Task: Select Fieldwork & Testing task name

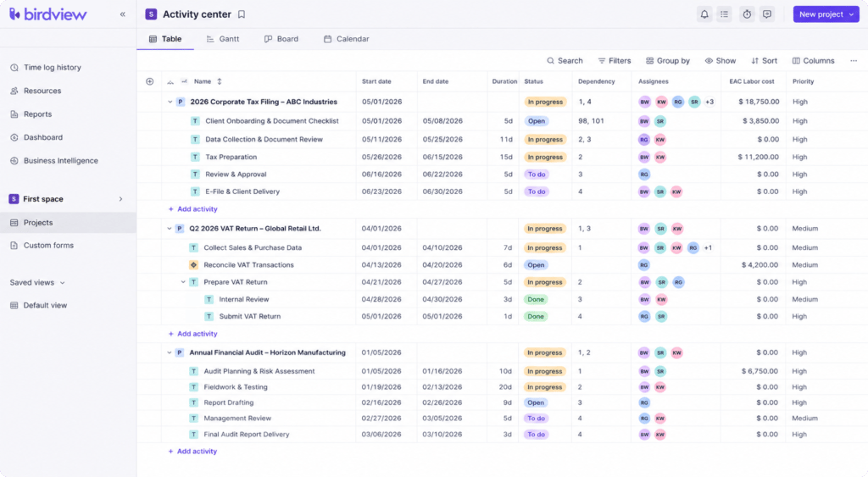Action: 236,387
